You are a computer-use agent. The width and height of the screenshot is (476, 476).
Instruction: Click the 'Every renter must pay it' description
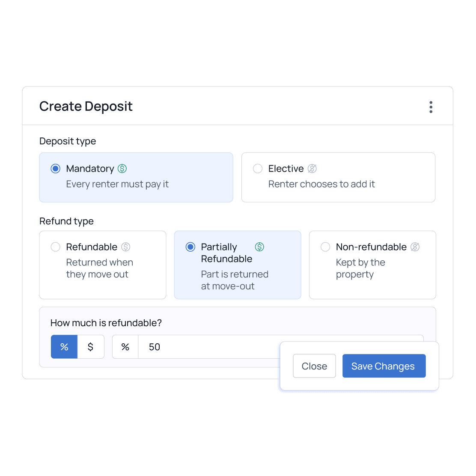pos(117,184)
